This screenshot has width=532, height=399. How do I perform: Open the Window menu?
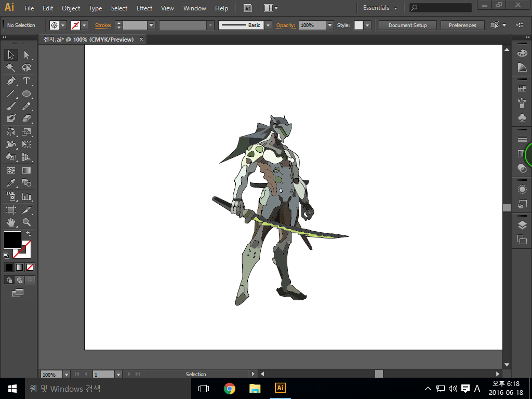click(195, 8)
